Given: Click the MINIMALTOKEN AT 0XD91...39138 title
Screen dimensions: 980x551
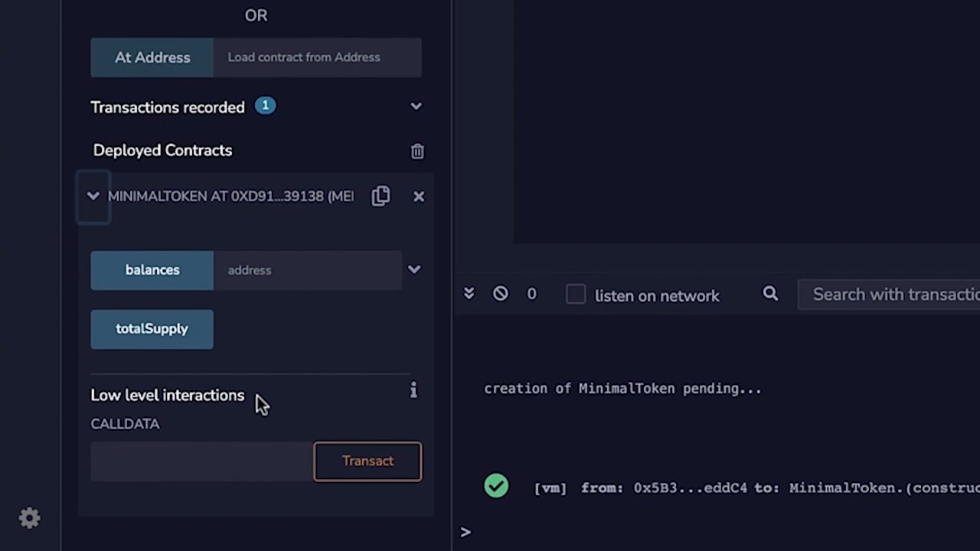Looking at the screenshot, I should (x=230, y=197).
